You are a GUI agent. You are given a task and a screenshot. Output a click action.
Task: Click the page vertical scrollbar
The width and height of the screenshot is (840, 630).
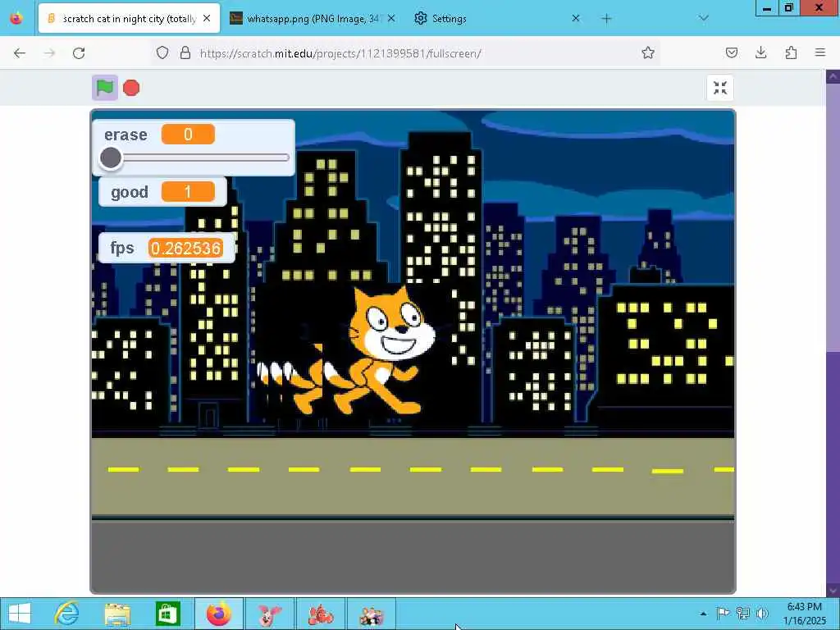833,332
